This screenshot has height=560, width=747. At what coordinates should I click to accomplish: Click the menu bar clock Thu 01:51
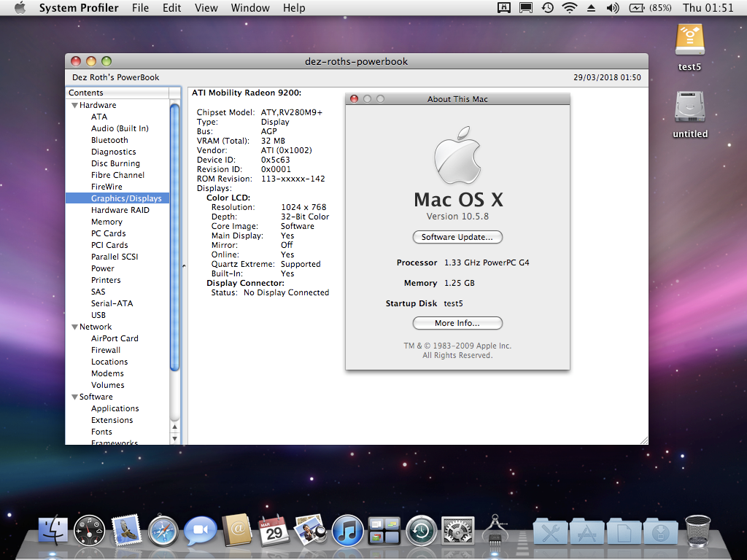coord(708,7)
